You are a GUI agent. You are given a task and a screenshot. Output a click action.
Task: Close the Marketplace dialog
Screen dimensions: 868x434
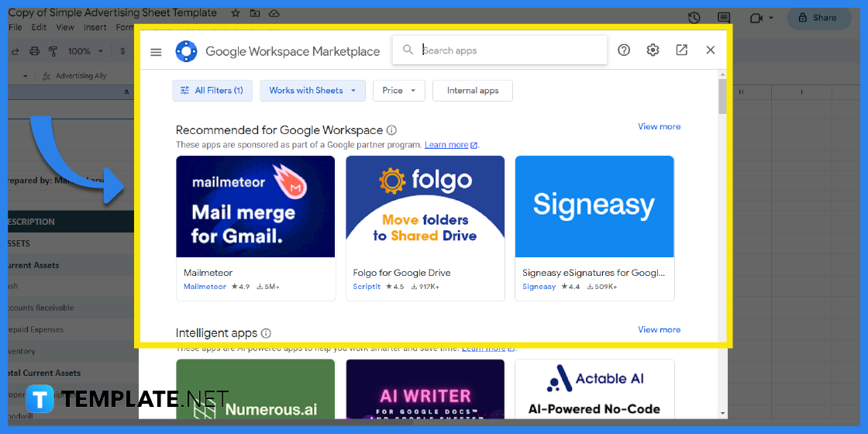coord(710,50)
